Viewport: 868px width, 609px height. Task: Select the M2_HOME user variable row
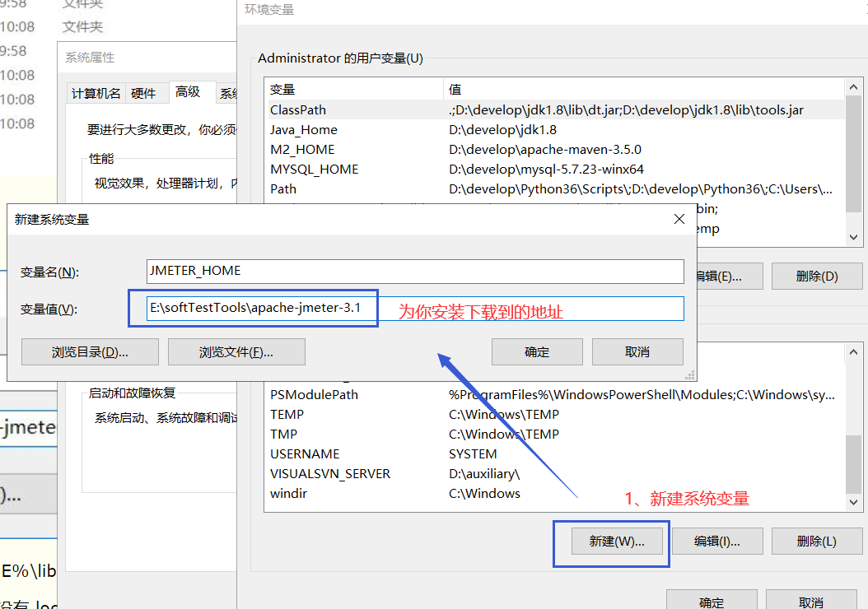(557, 149)
